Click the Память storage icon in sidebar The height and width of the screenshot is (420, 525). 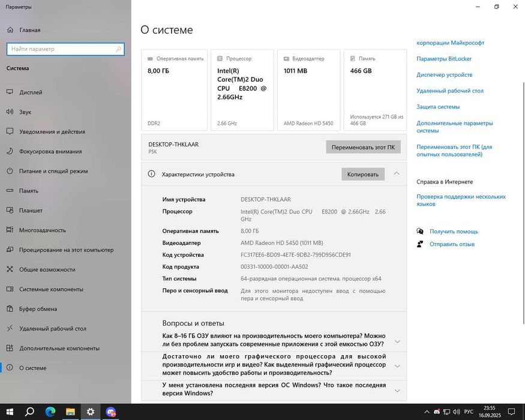10,190
